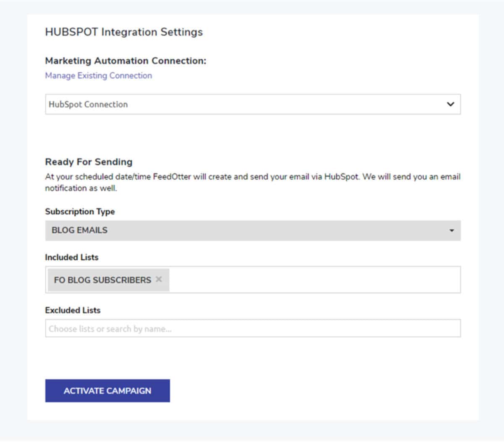This screenshot has height=445, width=504.
Task: Click inside the Excluded Lists search field
Action: (x=252, y=329)
